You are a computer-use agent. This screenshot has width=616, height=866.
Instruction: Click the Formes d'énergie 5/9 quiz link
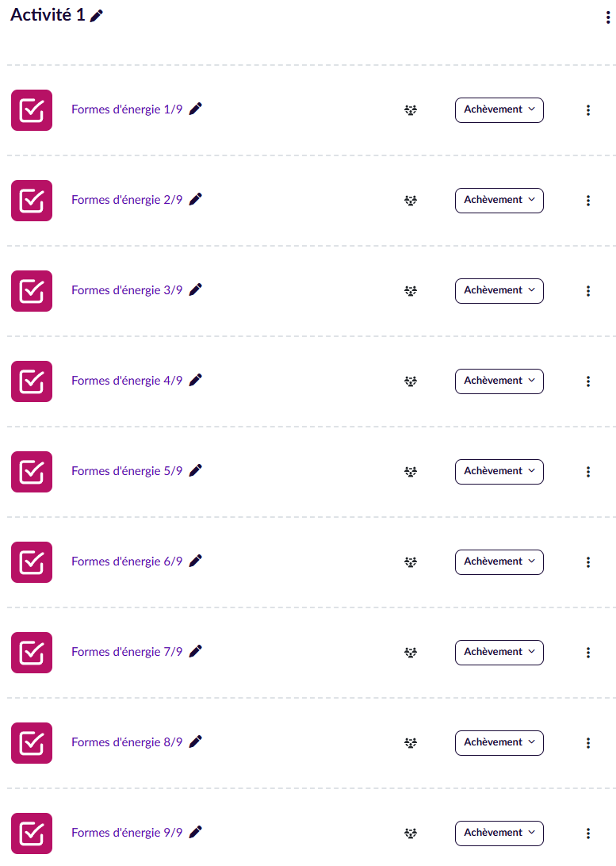pos(127,471)
